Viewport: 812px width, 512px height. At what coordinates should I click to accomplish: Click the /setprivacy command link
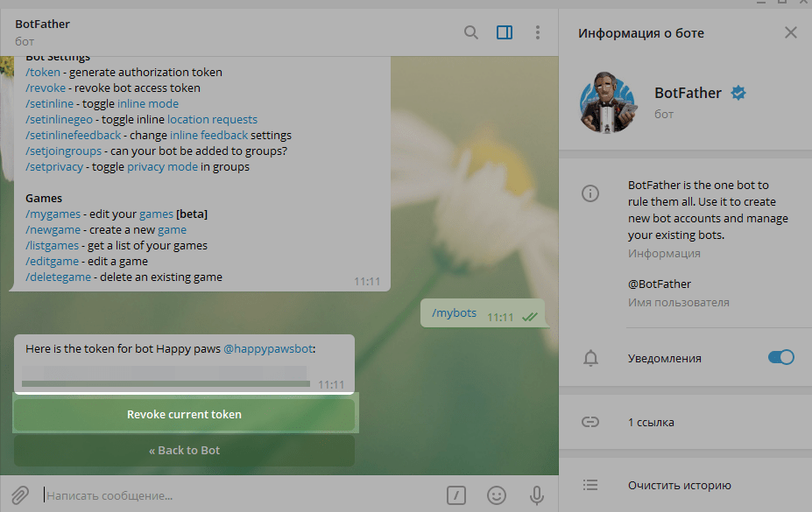click(x=54, y=167)
